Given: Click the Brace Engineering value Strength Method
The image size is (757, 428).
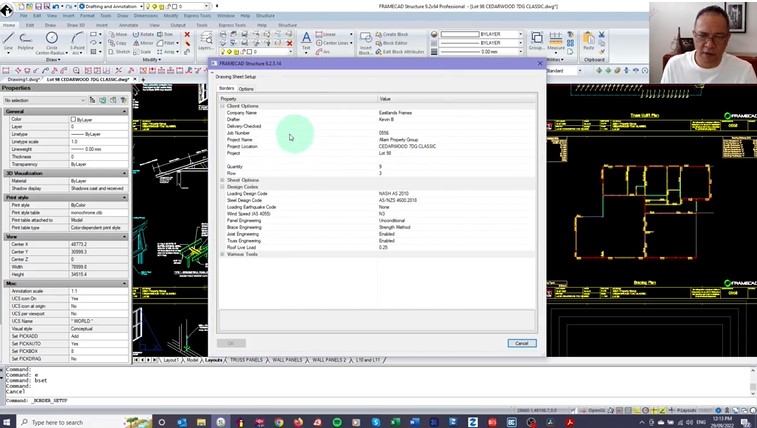Looking at the screenshot, I should point(394,227).
